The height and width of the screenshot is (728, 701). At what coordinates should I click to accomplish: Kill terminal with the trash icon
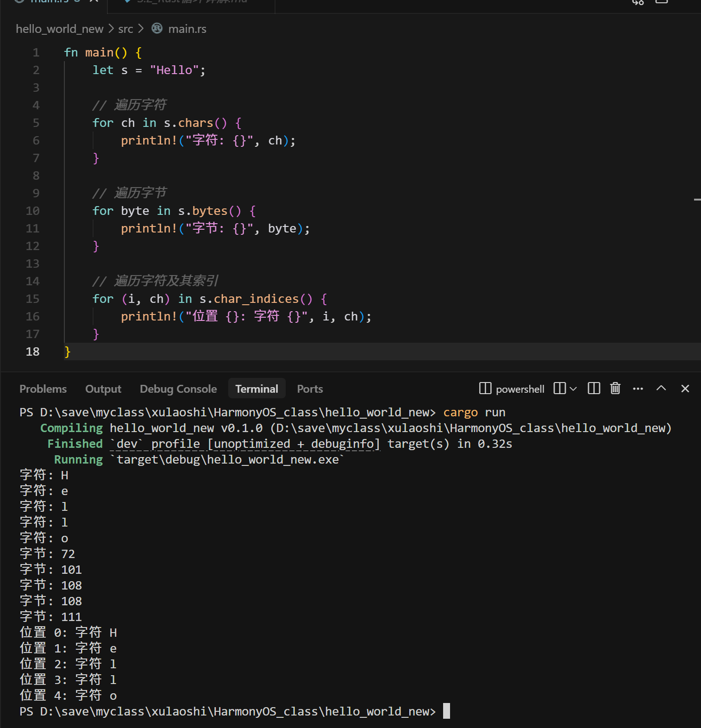point(615,389)
